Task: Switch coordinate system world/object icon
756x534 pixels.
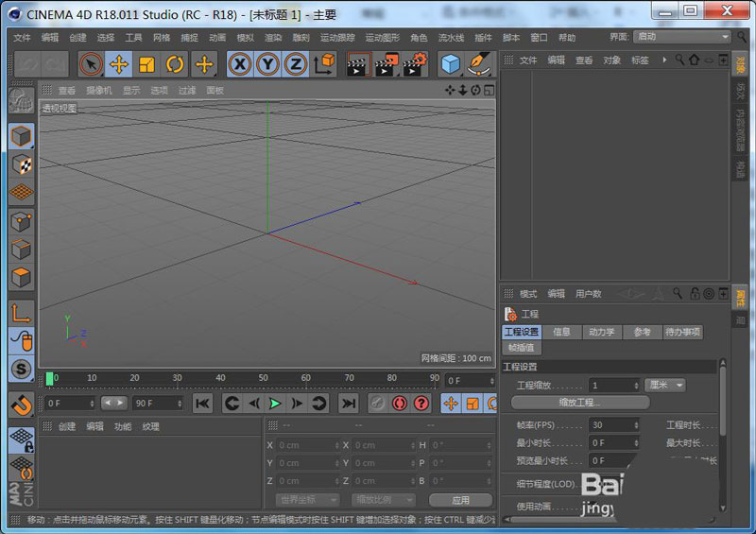Action: coord(324,64)
